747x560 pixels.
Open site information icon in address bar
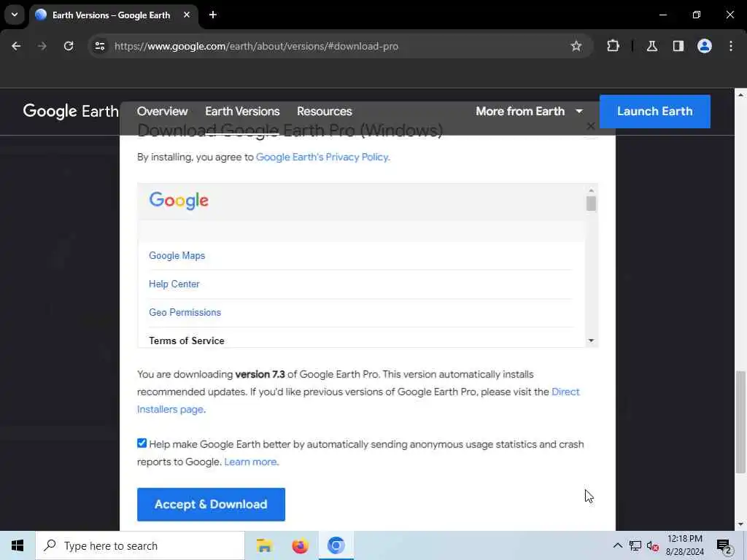coord(99,46)
